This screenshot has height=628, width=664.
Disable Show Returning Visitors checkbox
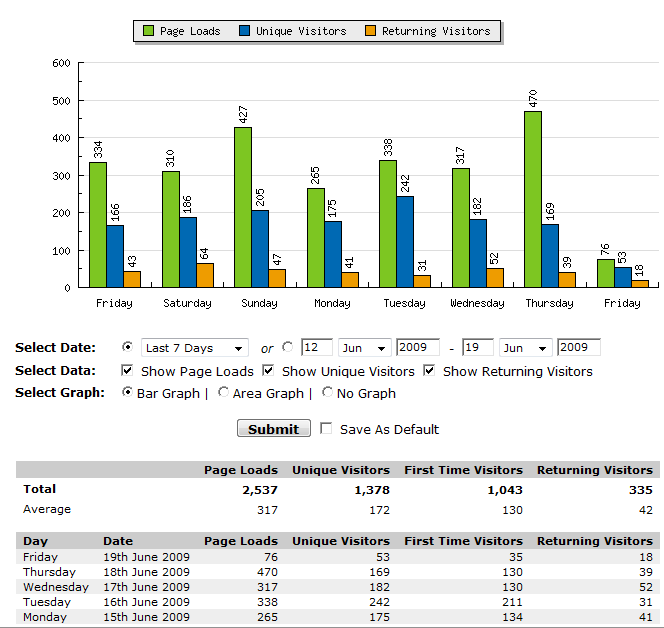pyautogui.click(x=430, y=371)
